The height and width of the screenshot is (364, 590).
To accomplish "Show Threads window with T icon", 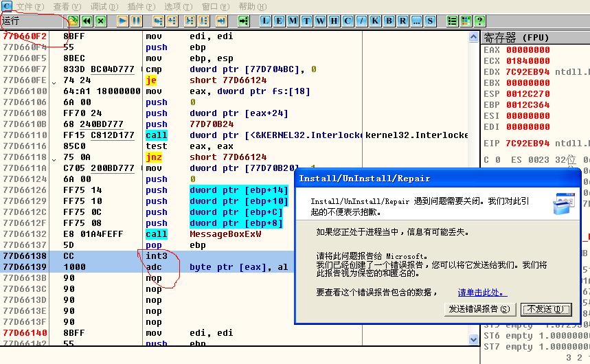I will click(x=306, y=21).
